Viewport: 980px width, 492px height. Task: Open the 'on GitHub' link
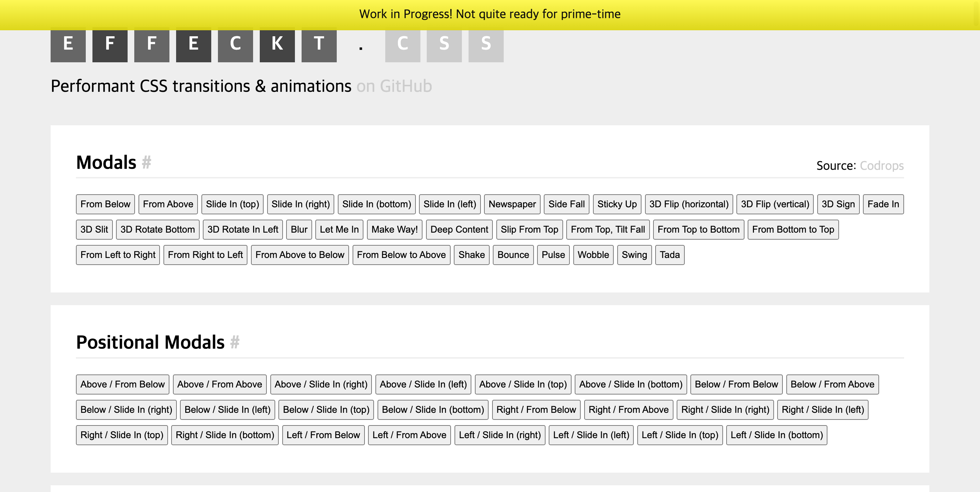pos(394,86)
